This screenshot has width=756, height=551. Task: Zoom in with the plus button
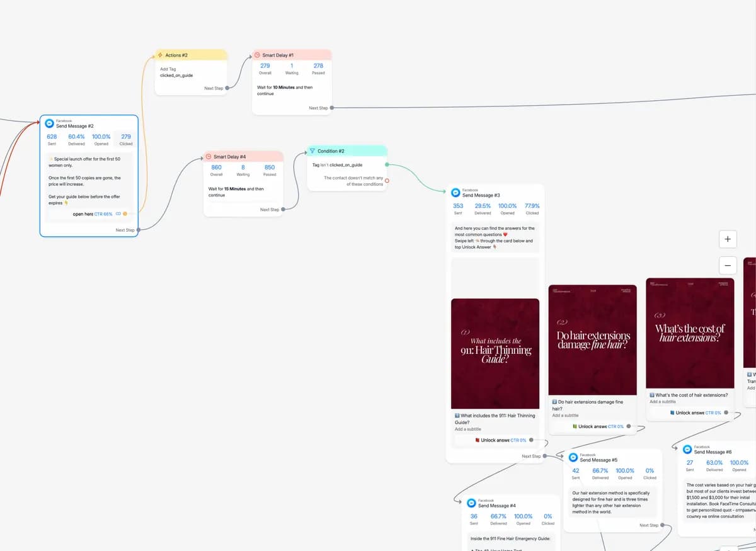(x=728, y=239)
